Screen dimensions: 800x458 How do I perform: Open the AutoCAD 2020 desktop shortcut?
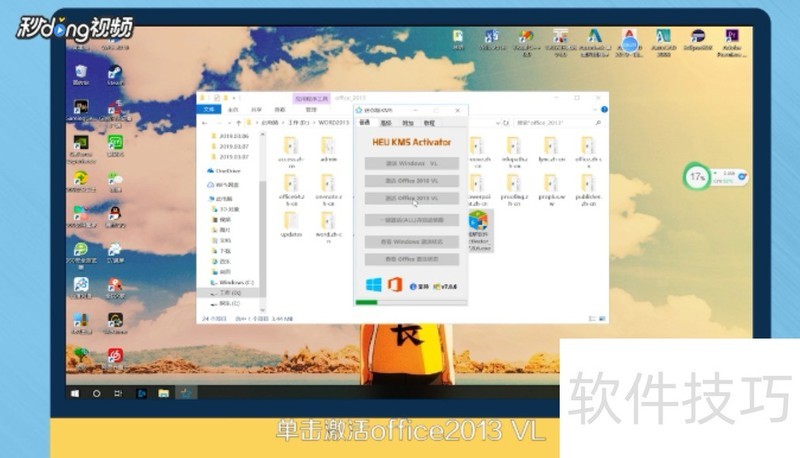(x=663, y=42)
